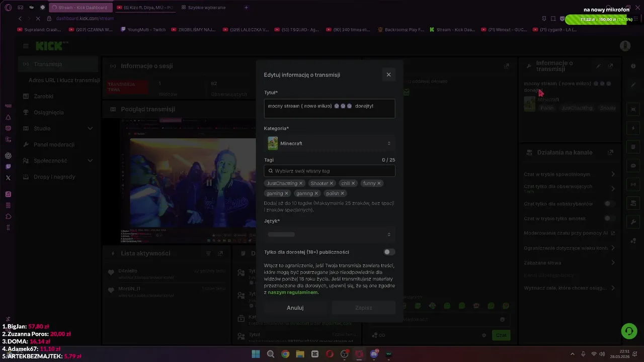This screenshot has height=362, width=644.
Task: Open the profile avatar menu
Action: click(x=625, y=46)
